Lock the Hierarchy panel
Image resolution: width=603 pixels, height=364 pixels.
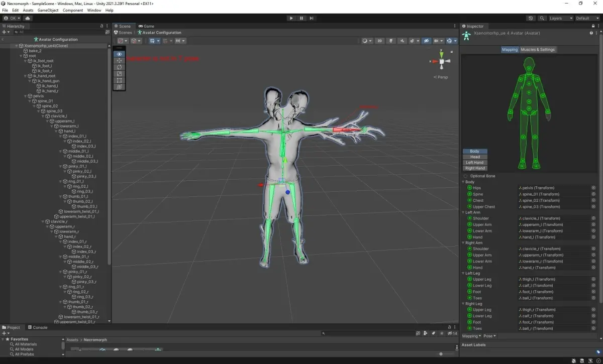(x=102, y=26)
